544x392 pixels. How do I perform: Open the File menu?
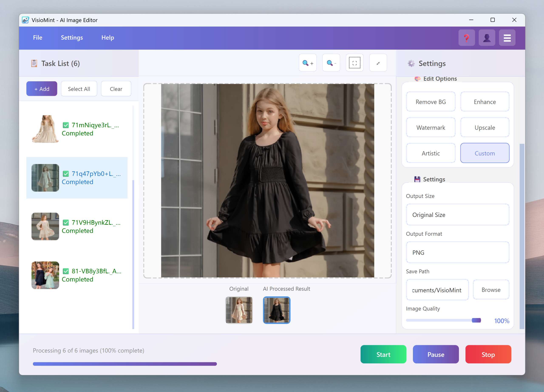click(38, 38)
